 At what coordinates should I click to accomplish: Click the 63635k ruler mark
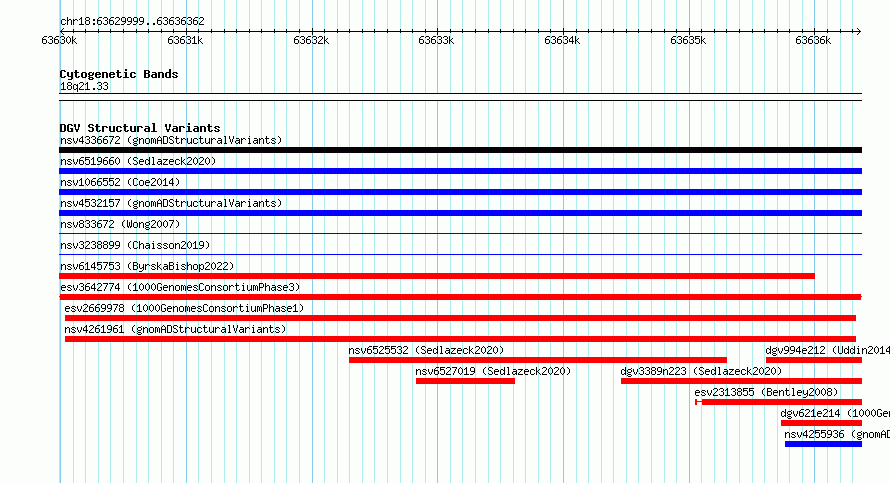click(688, 40)
